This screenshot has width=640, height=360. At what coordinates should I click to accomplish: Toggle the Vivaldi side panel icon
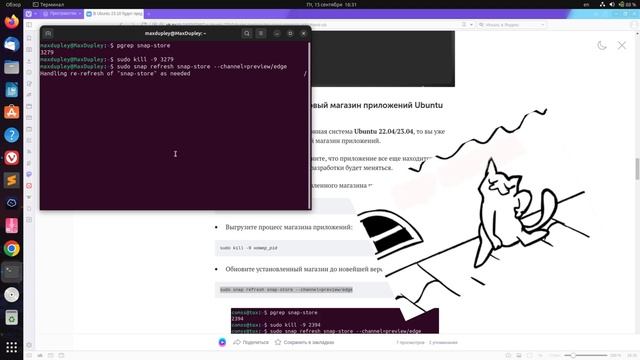click(x=29, y=24)
